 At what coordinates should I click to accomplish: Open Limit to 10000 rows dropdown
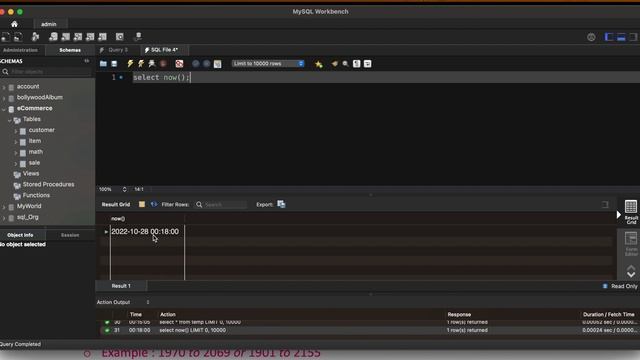(268, 64)
